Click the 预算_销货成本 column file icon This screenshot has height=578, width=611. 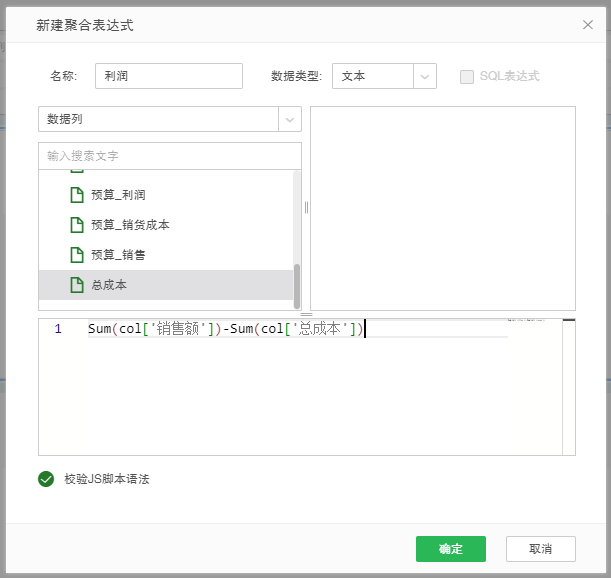(x=76, y=225)
